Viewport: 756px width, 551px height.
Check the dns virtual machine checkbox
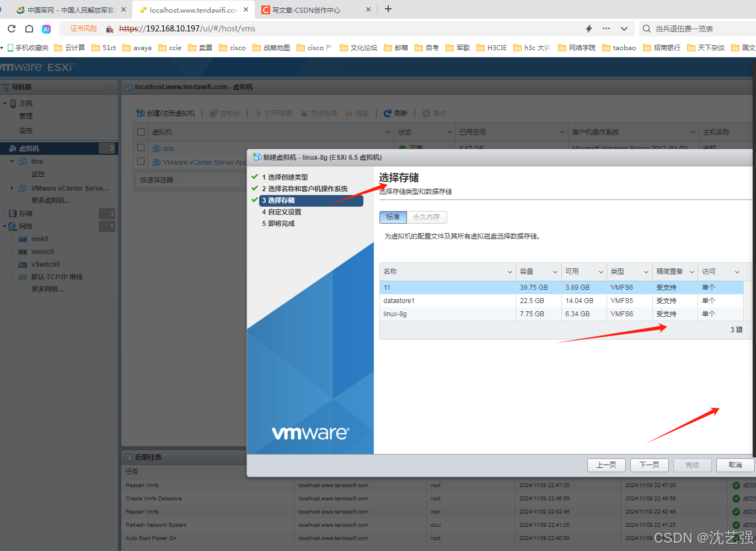tap(141, 148)
